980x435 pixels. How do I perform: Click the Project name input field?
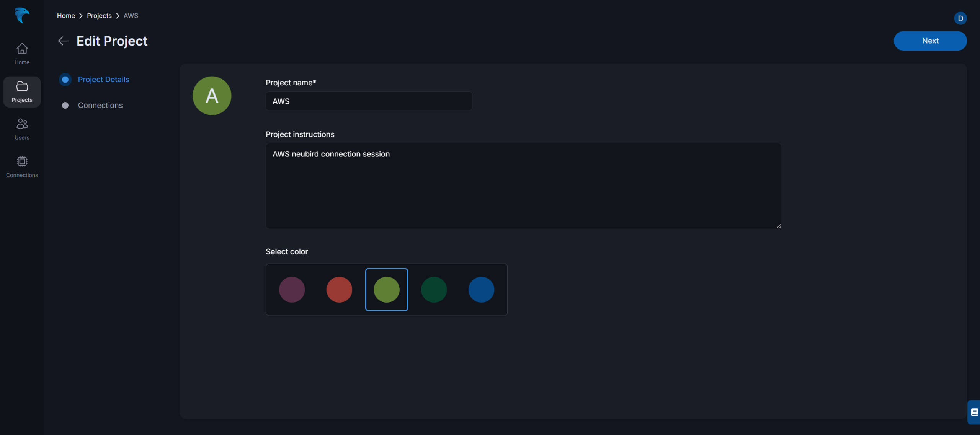(x=369, y=101)
